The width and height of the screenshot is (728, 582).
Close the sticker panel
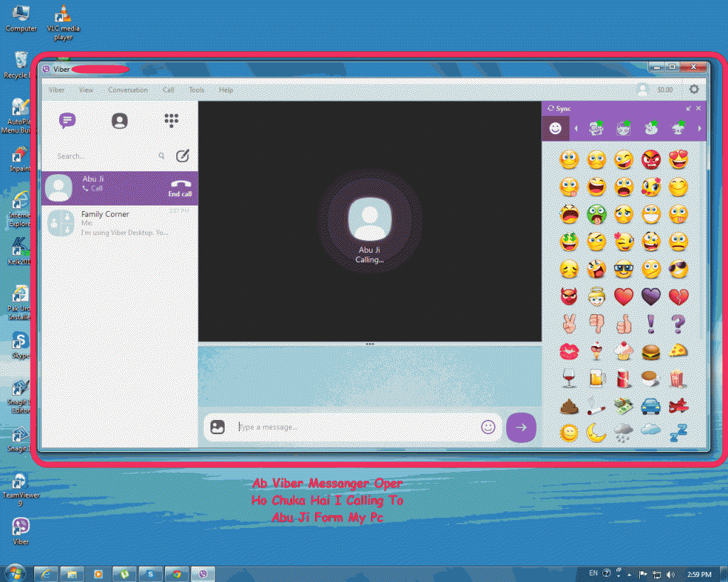(698, 108)
